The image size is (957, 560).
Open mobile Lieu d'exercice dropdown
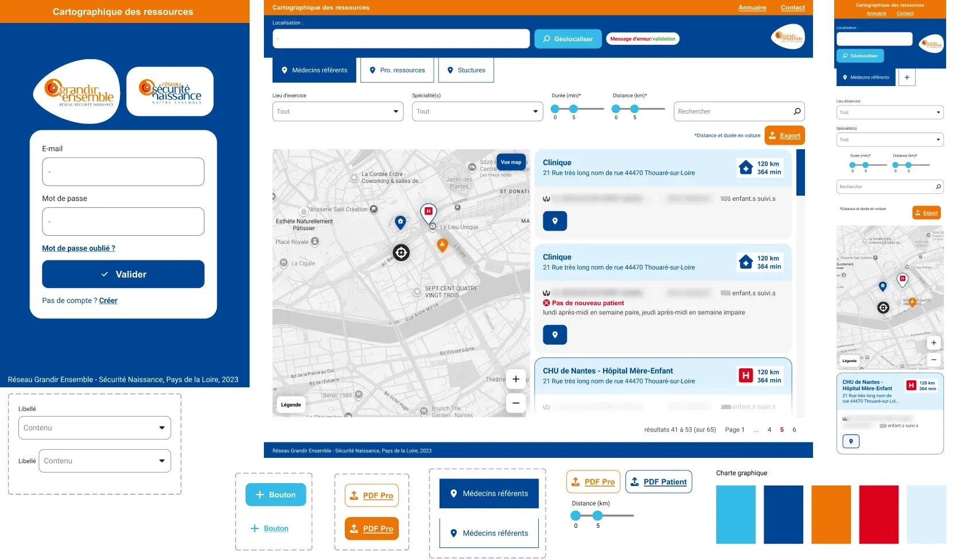click(x=890, y=112)
